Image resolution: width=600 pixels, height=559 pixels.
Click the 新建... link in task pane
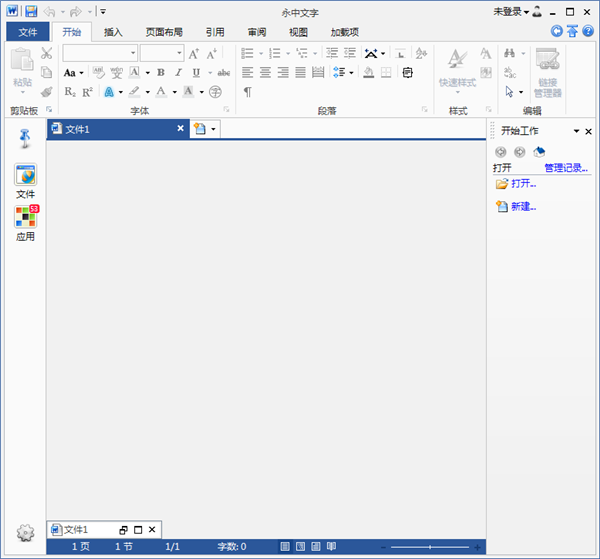pyautogui.click(x=523, y=207)
